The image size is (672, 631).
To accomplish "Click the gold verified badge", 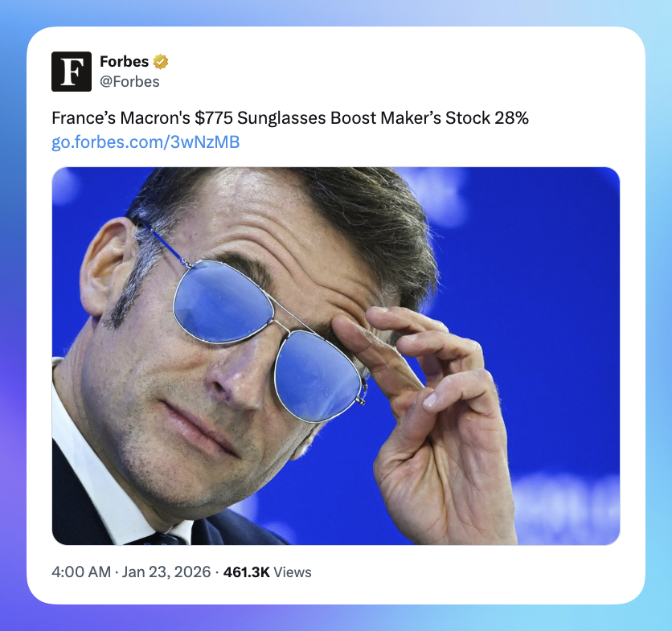I will pyautogui.click(x=162, y=62).
